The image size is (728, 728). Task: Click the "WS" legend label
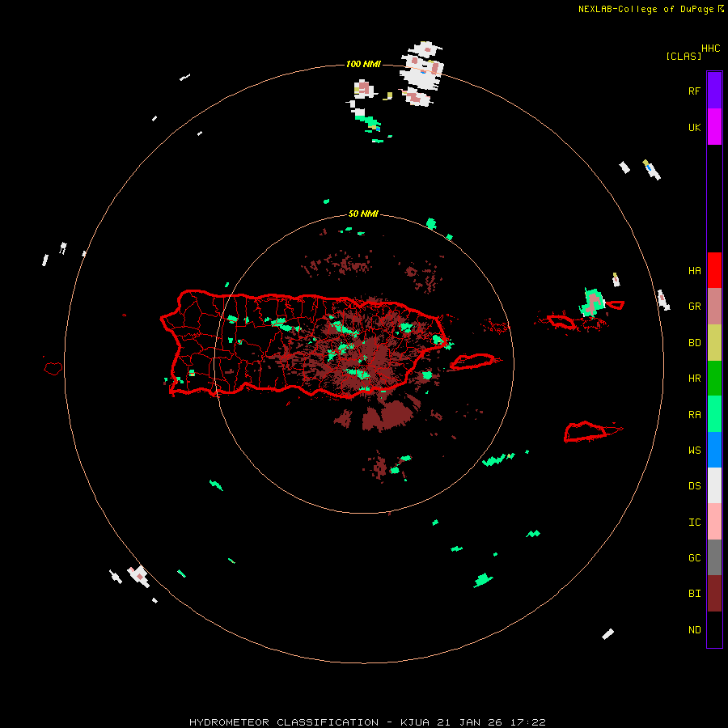(x=694, y=451)
